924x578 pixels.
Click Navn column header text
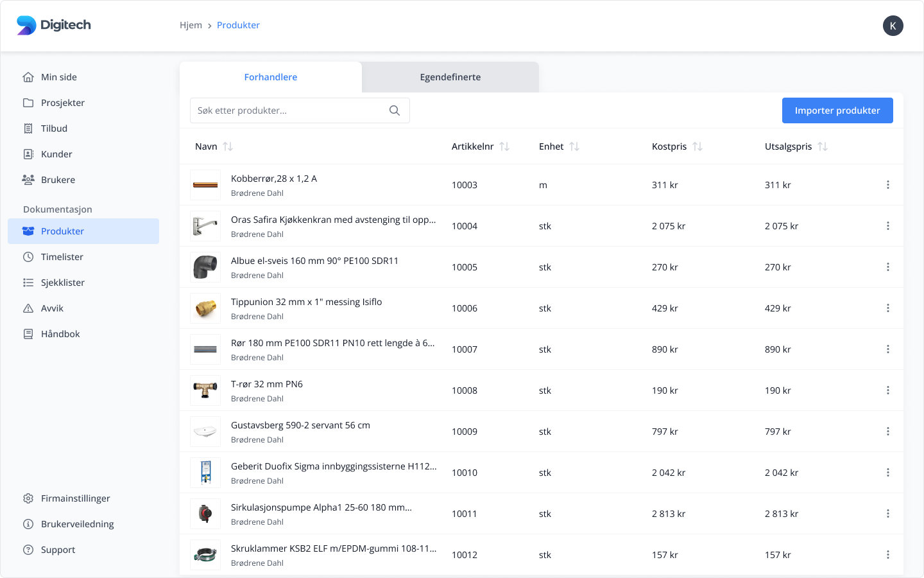(x=206, y=146)
